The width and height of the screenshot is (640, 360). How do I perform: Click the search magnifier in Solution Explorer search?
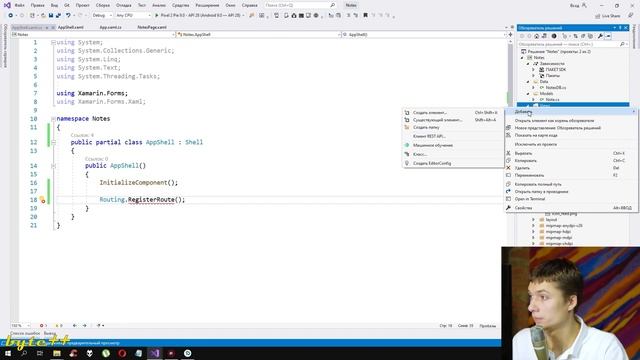(622, 44)
